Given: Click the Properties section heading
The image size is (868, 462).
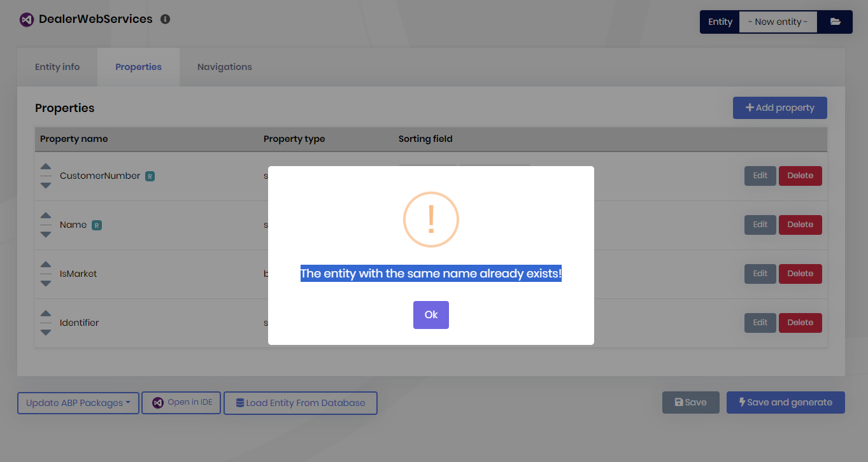Looking at the screenshot, I should coord(65,108).
